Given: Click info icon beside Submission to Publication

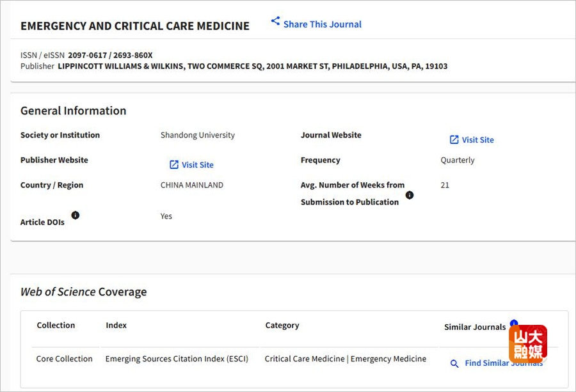Looking at the screenshot, I should point(410,195).
